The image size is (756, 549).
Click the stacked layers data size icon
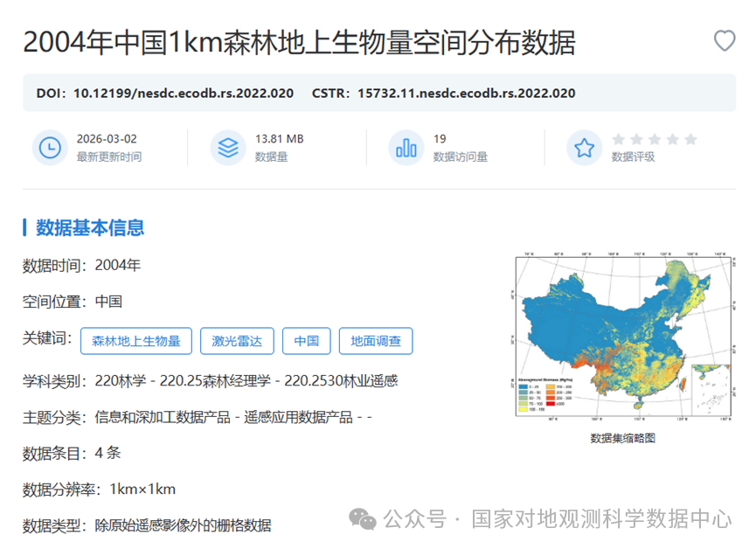[228, 147]
